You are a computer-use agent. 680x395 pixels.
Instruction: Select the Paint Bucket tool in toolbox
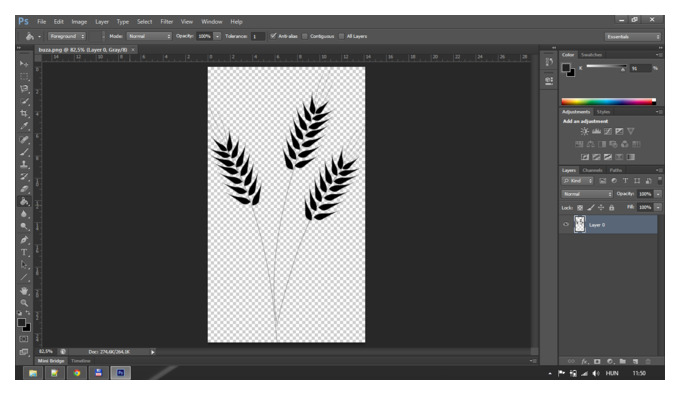coord(24,202)
